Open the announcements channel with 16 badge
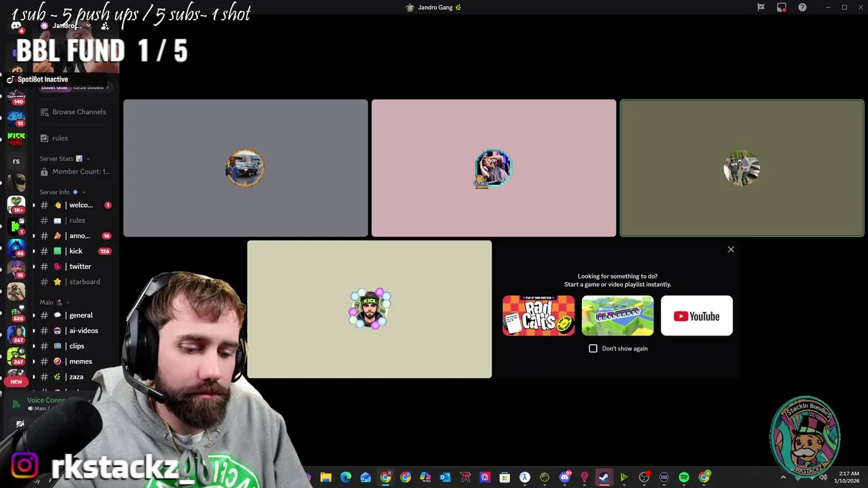 coord(75,236)
